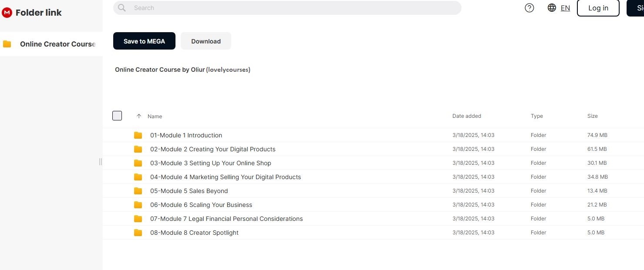Sort files by Type column

tap(536, 116)
